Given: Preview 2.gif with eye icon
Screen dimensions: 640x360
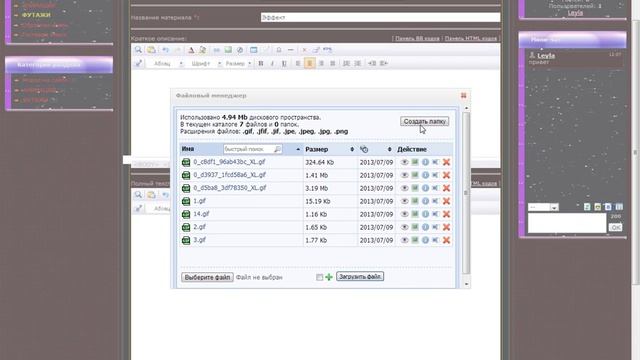Looking at the screenshot, I should (404, 227).
